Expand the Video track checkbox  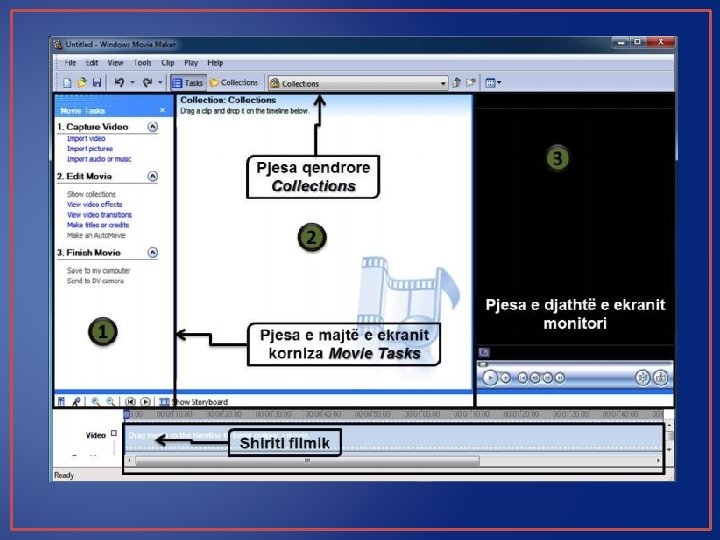[x=114, y=433]
